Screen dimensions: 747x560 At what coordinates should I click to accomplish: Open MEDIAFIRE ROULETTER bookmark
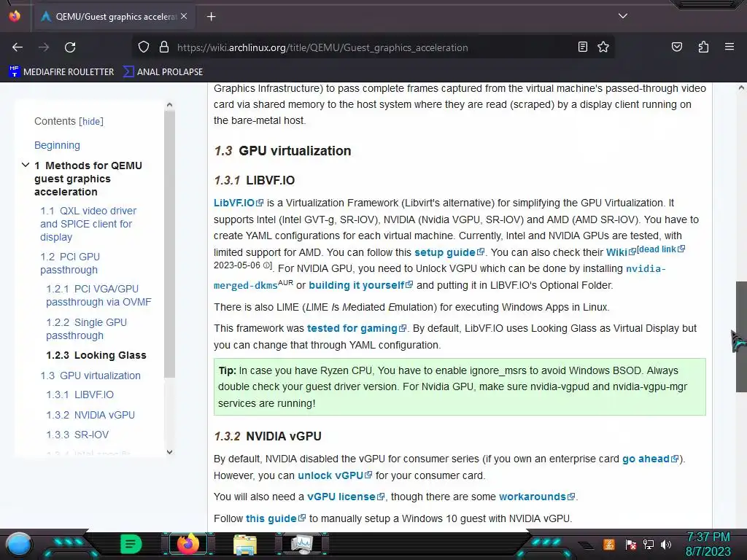(62, 72)
